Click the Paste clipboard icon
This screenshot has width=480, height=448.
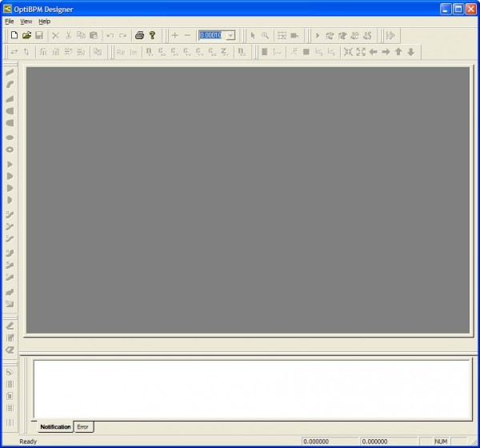94,35
